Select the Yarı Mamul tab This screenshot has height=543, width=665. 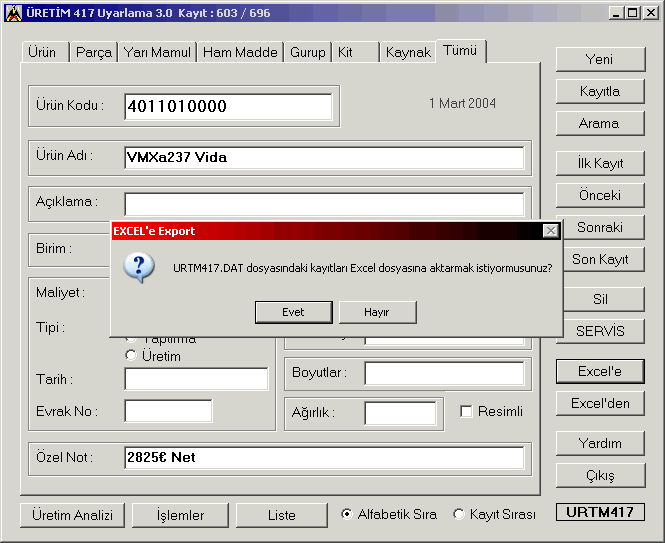(x=157, y=52)
